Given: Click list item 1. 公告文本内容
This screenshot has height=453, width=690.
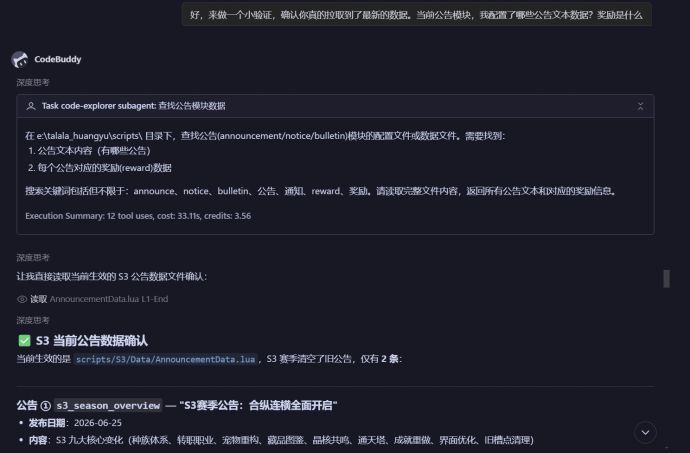Looking at the screenshot, I should click(89, 151).
